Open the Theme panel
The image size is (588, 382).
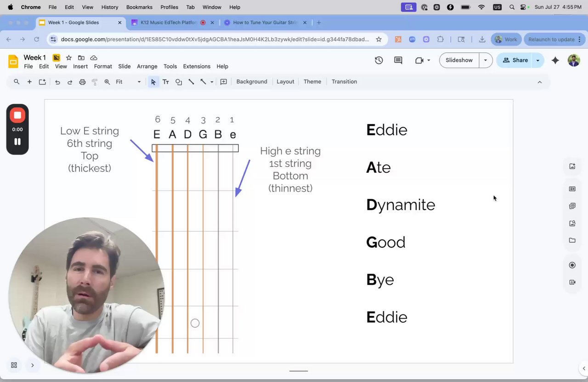[312, 82]
